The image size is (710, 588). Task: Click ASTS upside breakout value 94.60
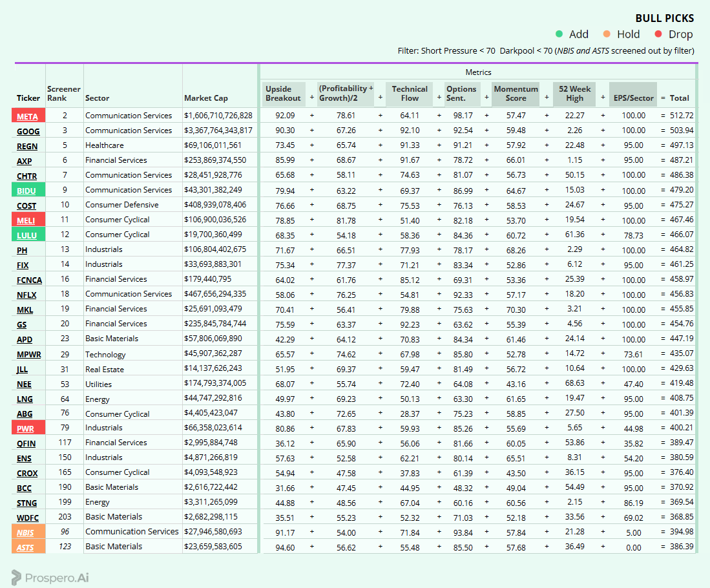(x=285, y=548)
